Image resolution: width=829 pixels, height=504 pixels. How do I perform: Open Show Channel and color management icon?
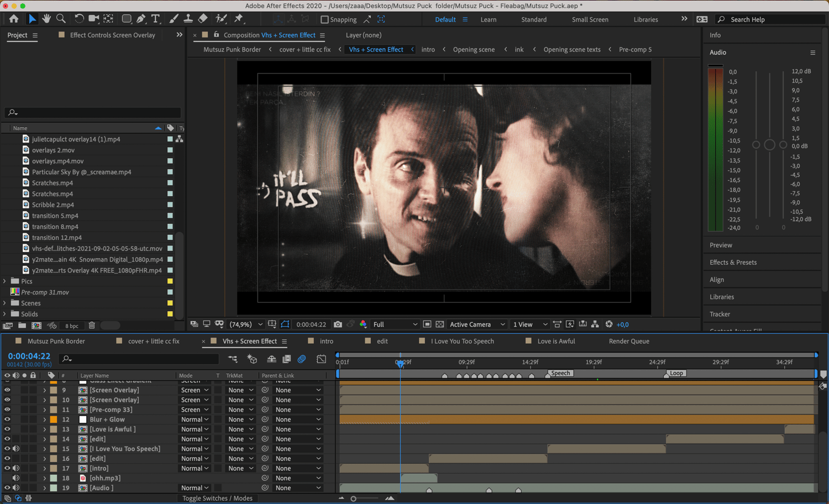363,324
